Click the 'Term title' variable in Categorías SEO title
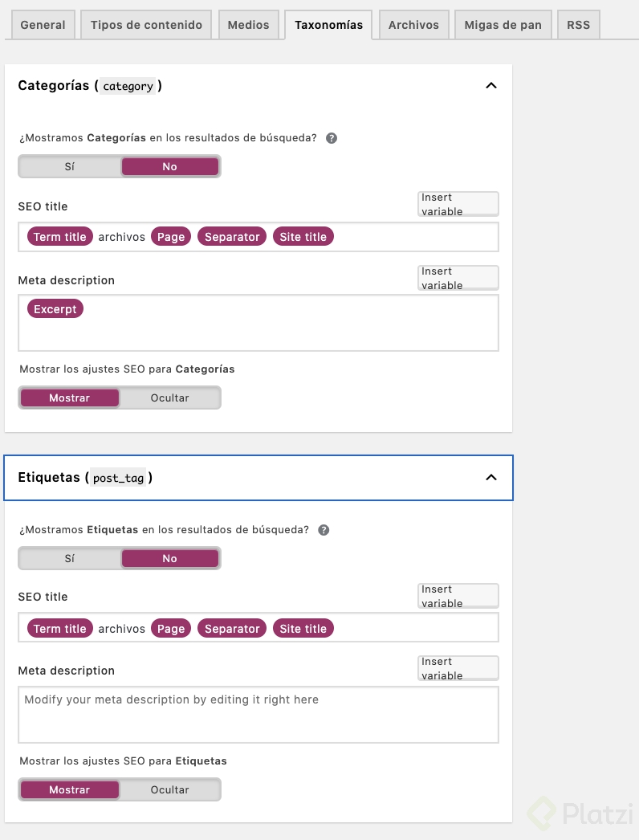The image size is (639, 840). (x=60, y=237)
